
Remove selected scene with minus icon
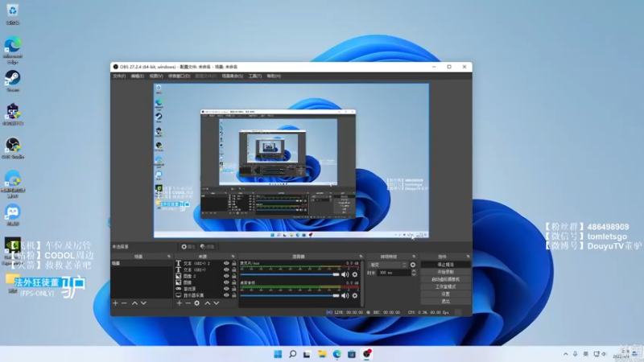(x=124, y=303)
